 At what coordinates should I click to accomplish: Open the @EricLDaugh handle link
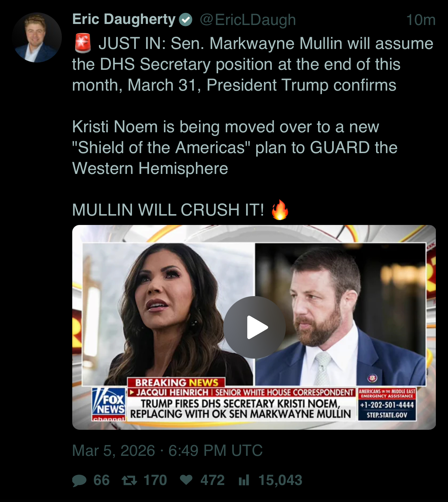248,20
